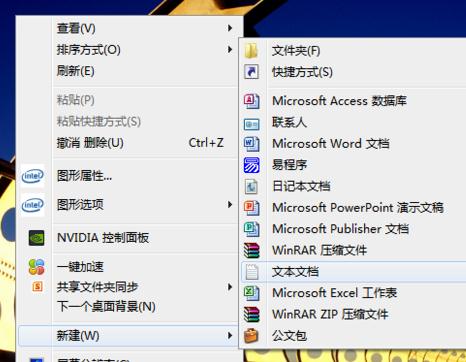Expand the 图形选项 submenu arrow
The height and width of the screenshot is (362, 466).
(x=230, y=205)
